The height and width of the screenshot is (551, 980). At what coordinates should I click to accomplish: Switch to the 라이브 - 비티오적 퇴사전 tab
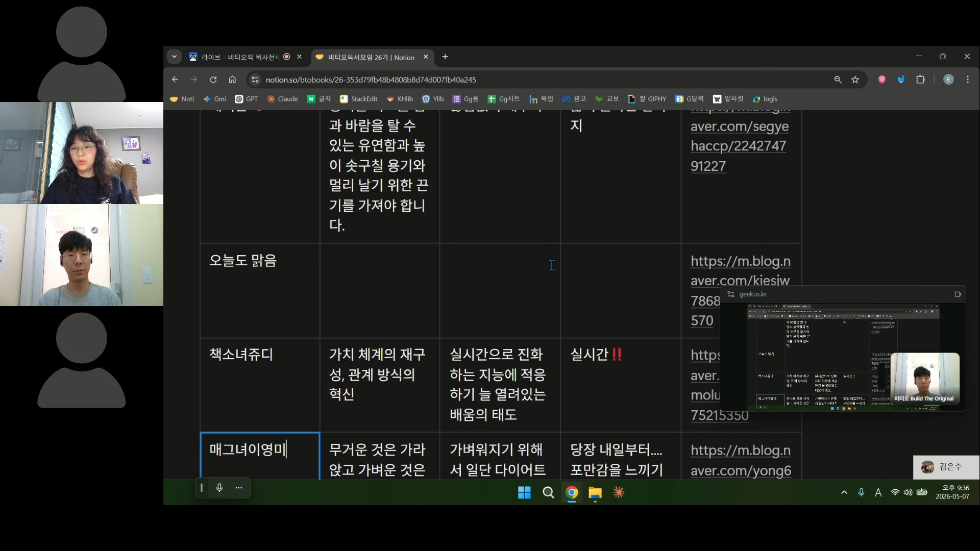tap(240, 57)
